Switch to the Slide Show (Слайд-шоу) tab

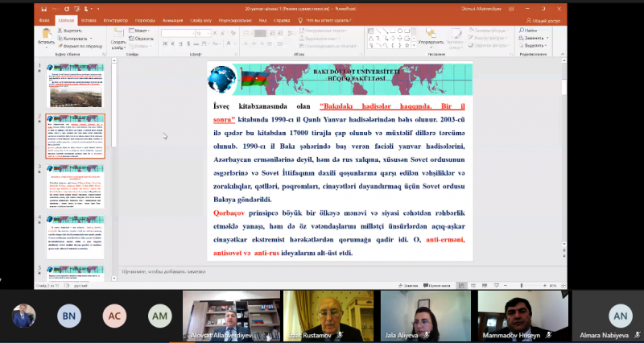[x=200, y=21]
